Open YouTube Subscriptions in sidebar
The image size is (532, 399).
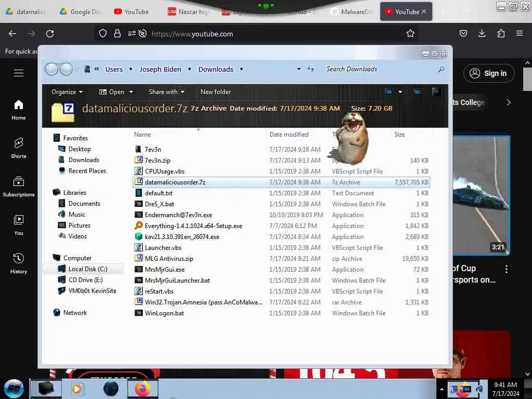tap(19, 187)
